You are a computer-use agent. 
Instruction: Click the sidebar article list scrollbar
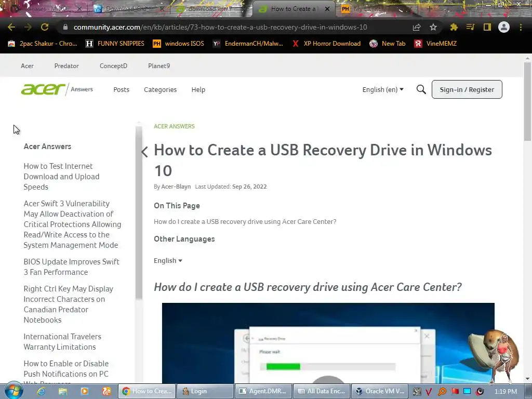(139, 213)
